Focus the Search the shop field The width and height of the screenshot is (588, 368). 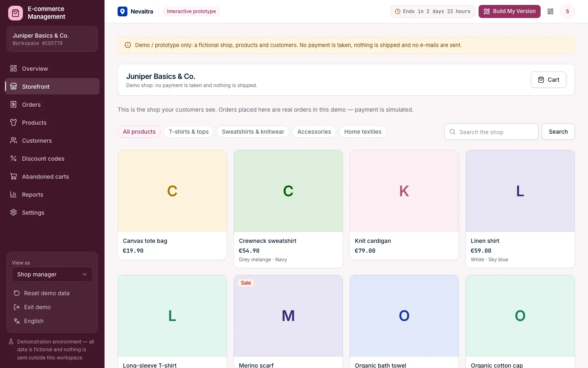[x=491, y=132]
